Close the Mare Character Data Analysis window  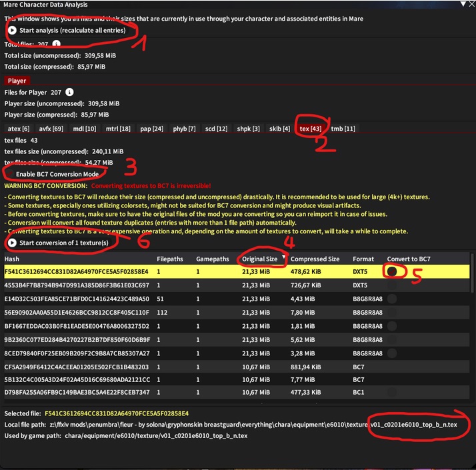coord(471,4)
